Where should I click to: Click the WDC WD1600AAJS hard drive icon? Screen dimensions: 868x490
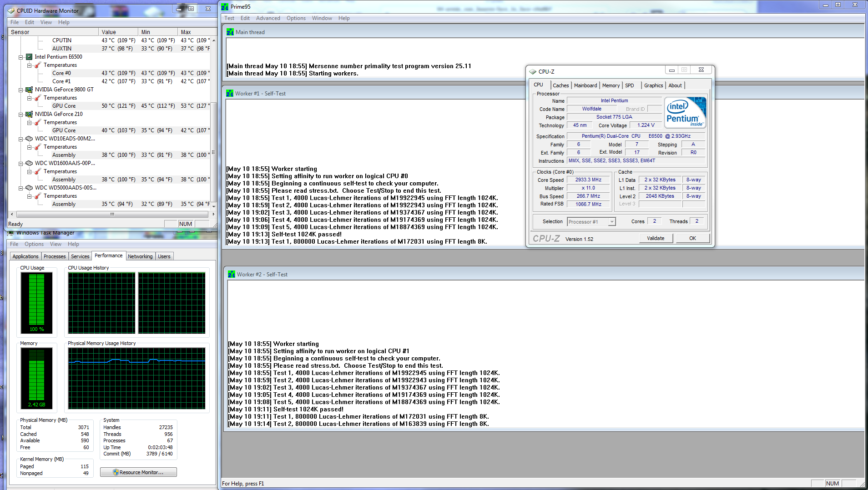[x=29, y=163]
